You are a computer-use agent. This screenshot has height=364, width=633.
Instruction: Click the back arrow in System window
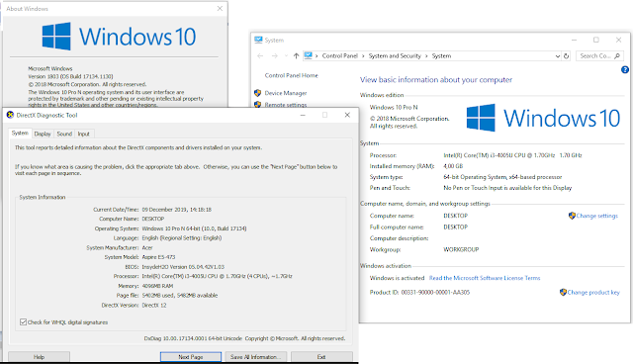pyautogui.click(x=260, y=56)
